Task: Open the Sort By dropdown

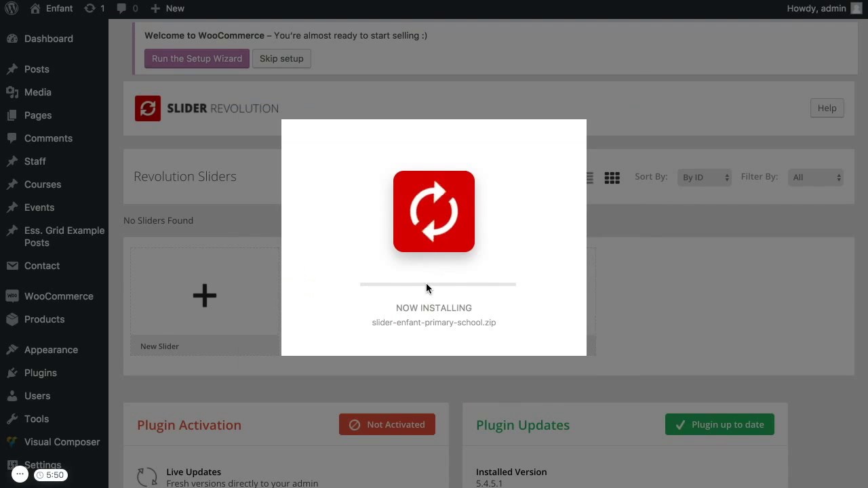Action: [705, 177]
